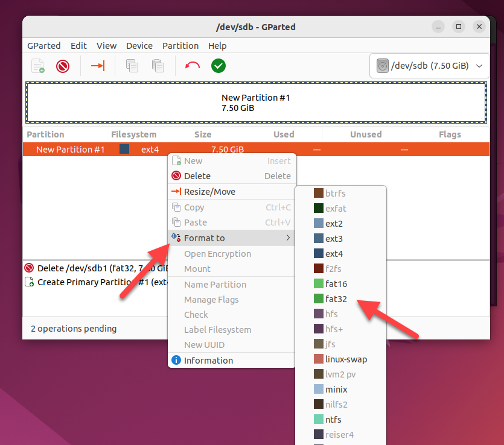Format to fat16 filesystem
Screen dimensions: 504x445
[x=340, y=284]
